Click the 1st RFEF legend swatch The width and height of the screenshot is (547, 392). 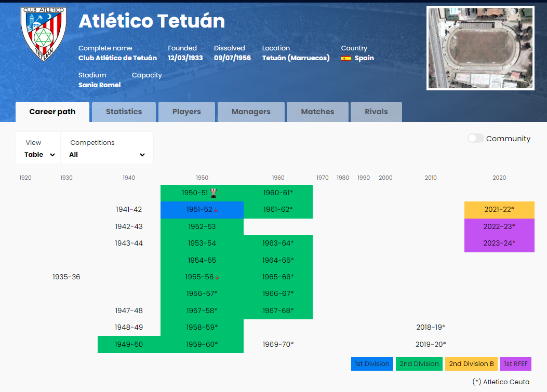[516, 364]
